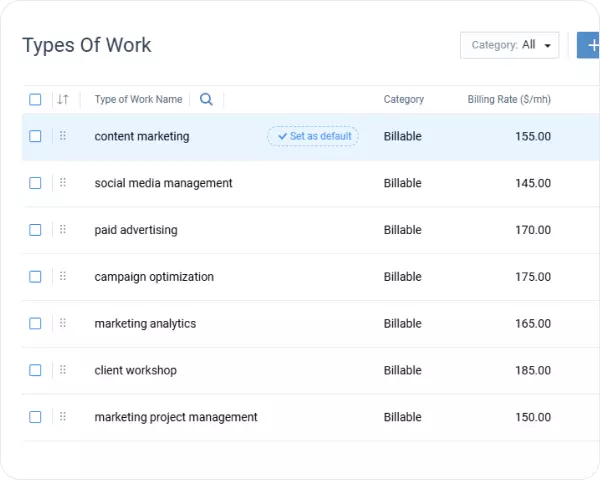The height and width of the screenshot is (480, 600).
Task: Grab drag handle of content marketing row
Action: pyautogui.click(x=63, y=136)
